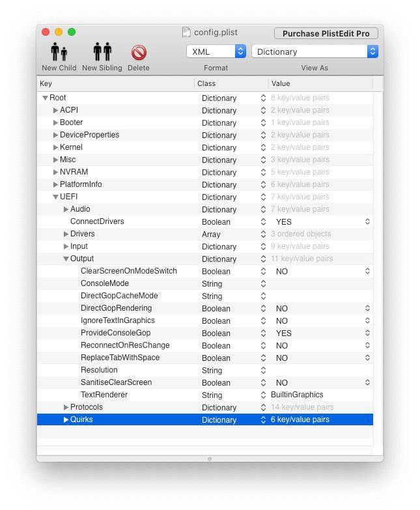This screenshot has width=420, height=510.
Task: Change class stepper of Resolution row
Action: pyautogui.click(x=263, y=370)
